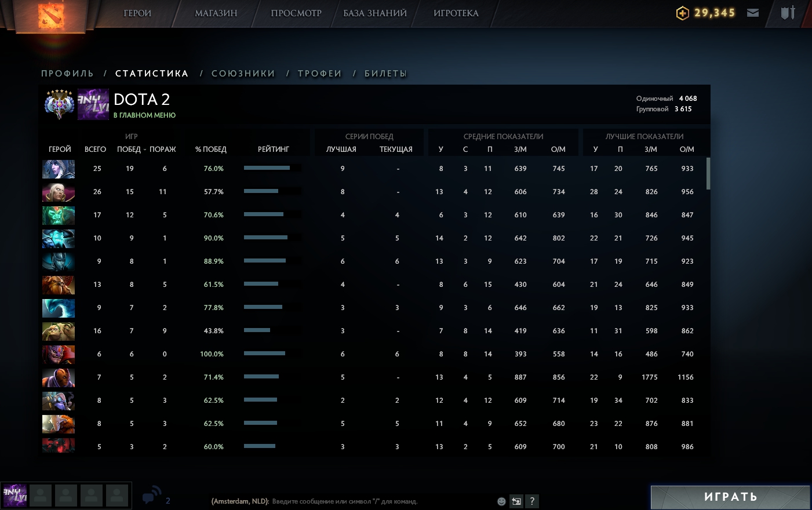Click hero portrait in the 43.8% win row
812x510 pixels.
point(59,331)
